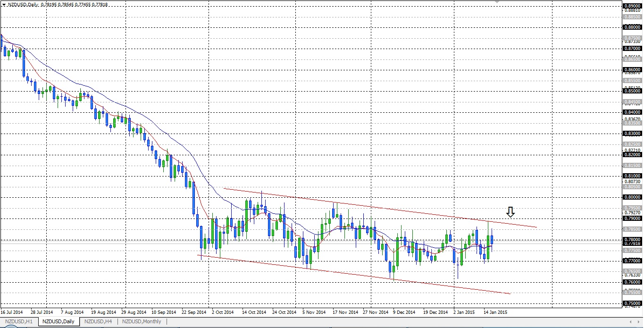Click the 29 Aug 2014 date label
The width and height of the screenshot is (644, 328).
[x=134, y=312]
